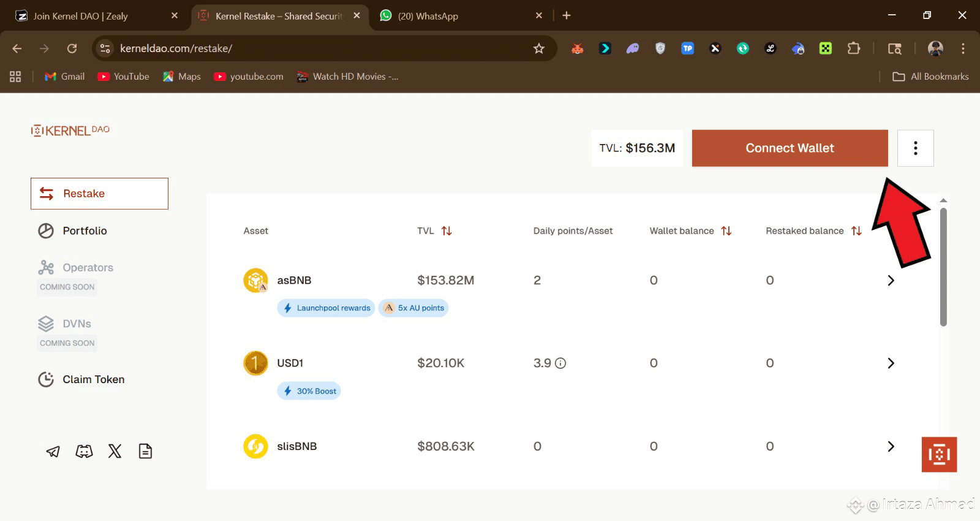Click the asset list vertical scrollbar
The height and width of the screenshot is (521, 980).
tap(943, 267)
